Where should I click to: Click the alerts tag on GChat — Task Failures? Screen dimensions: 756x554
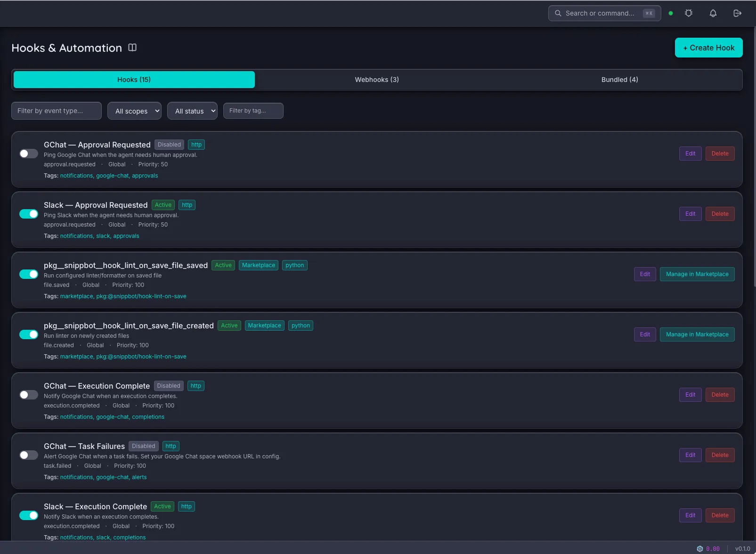coord(139,477)
